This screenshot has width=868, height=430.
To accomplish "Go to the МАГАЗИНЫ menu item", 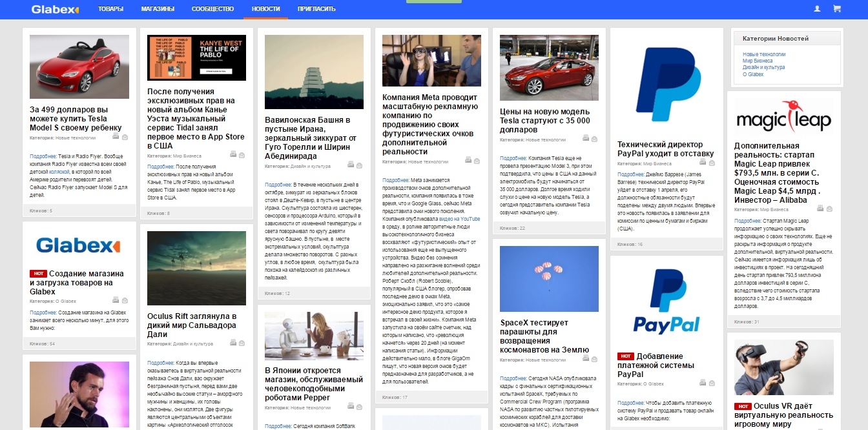I will click(158, 9).
